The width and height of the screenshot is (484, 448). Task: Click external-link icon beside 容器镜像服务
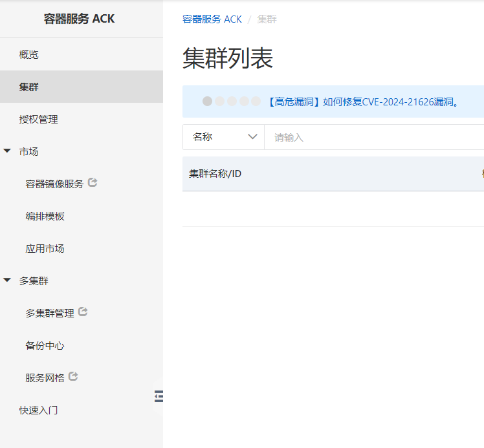[93, 182]
